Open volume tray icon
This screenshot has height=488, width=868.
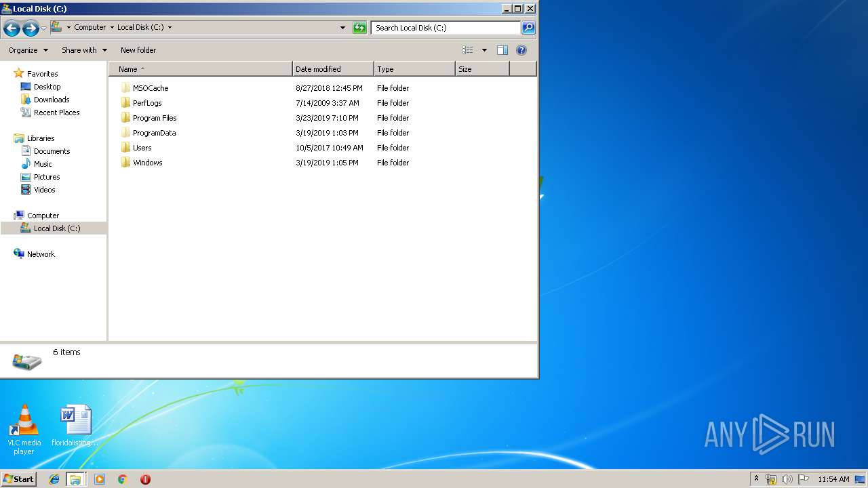[x=787, y=479]
